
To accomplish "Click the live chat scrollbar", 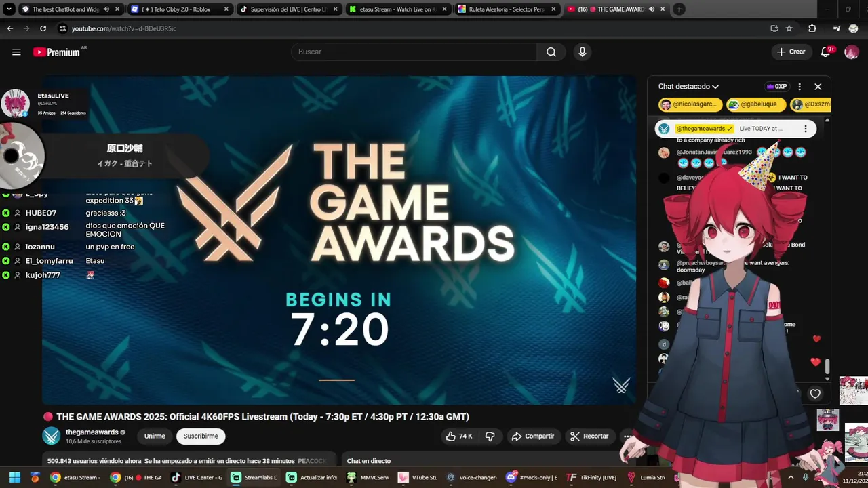I will pyautogui.click(x=827, y=367).
